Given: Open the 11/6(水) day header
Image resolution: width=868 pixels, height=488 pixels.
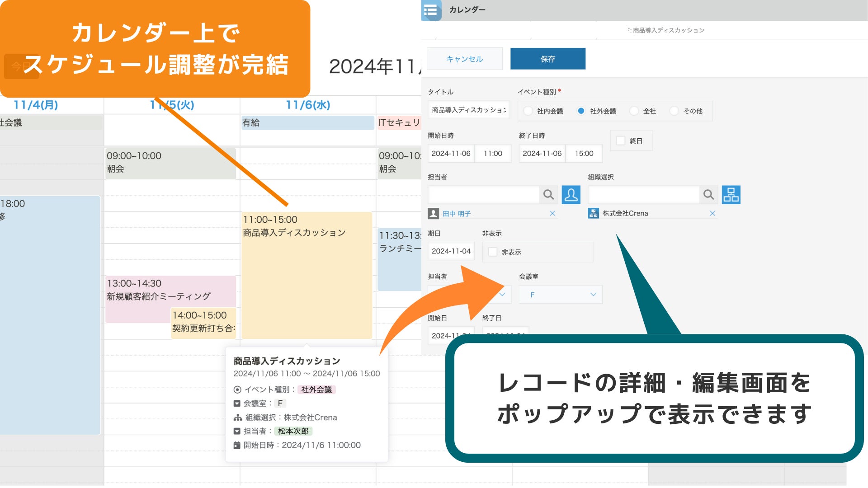Looking at the screenshot, I should click(x=308, y=105).
